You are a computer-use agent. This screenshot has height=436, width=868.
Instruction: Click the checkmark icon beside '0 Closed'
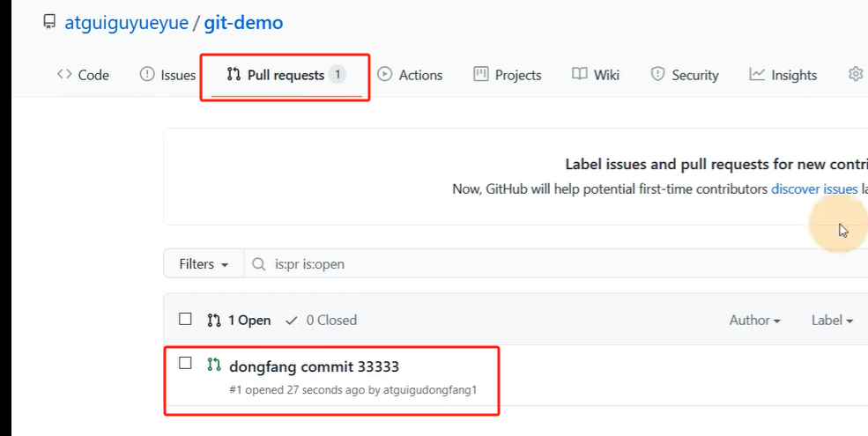point(292,321)
